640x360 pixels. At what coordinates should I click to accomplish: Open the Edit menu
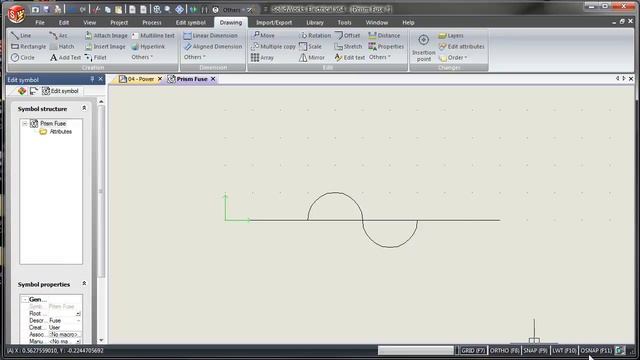click(x=64, y=22)
